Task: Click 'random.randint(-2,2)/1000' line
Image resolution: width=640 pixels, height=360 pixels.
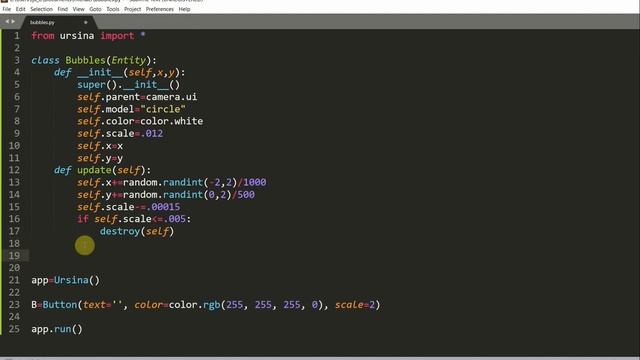Action: coord(194,182)
